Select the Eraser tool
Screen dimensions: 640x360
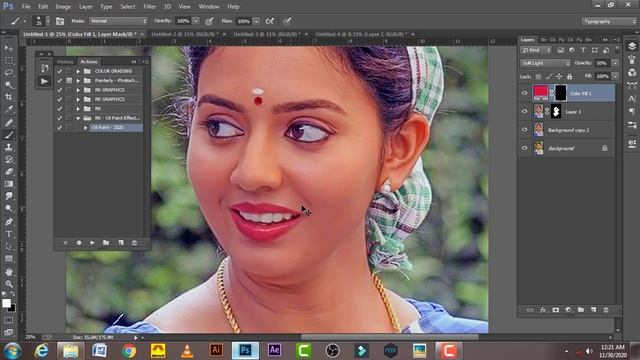pyautogui.click(x=9, y=171)
